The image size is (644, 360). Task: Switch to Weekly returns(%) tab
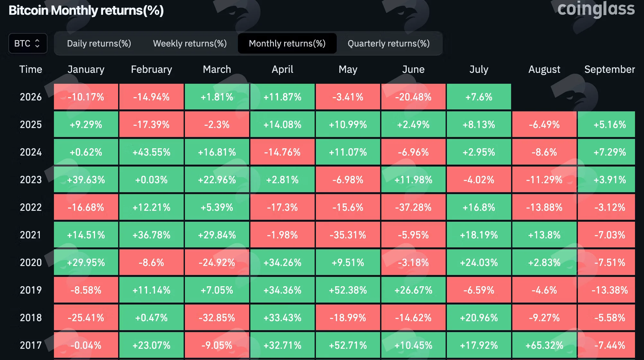[190, 43]
